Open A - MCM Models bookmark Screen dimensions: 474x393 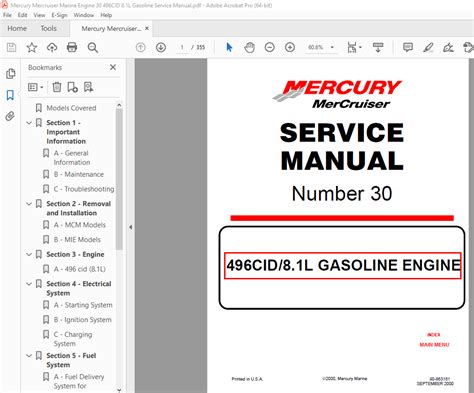point(79,225)
